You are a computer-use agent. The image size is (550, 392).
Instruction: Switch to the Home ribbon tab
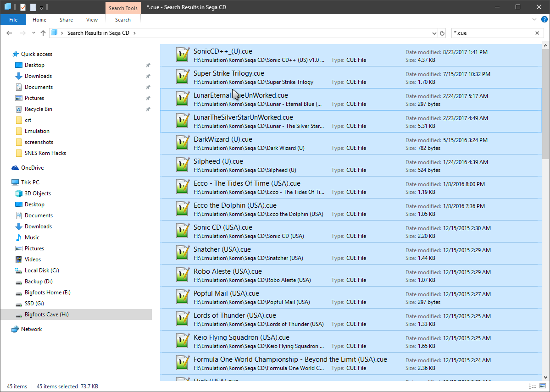pyautogui.click(x=39, y=20)
